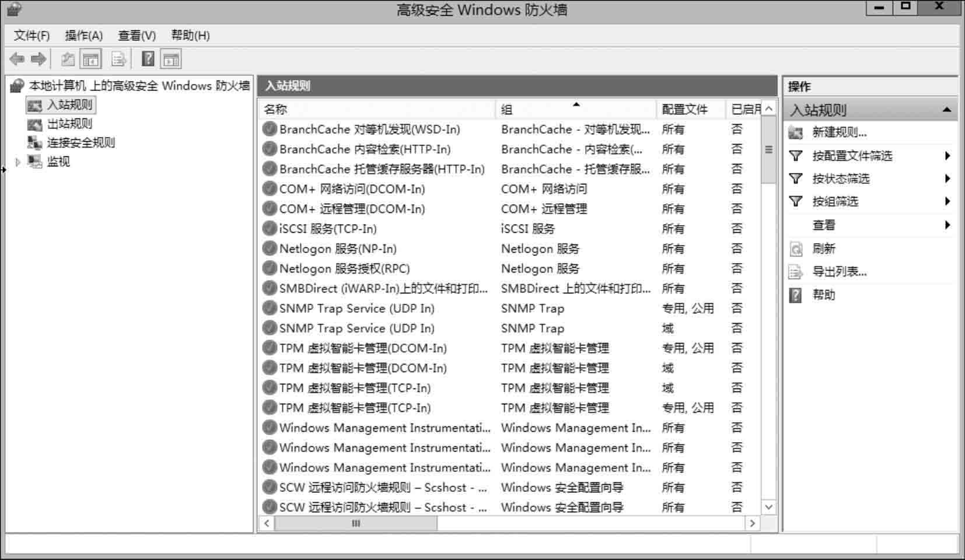Click the funnel icon for 按状态筛选

tap(796, 178)
